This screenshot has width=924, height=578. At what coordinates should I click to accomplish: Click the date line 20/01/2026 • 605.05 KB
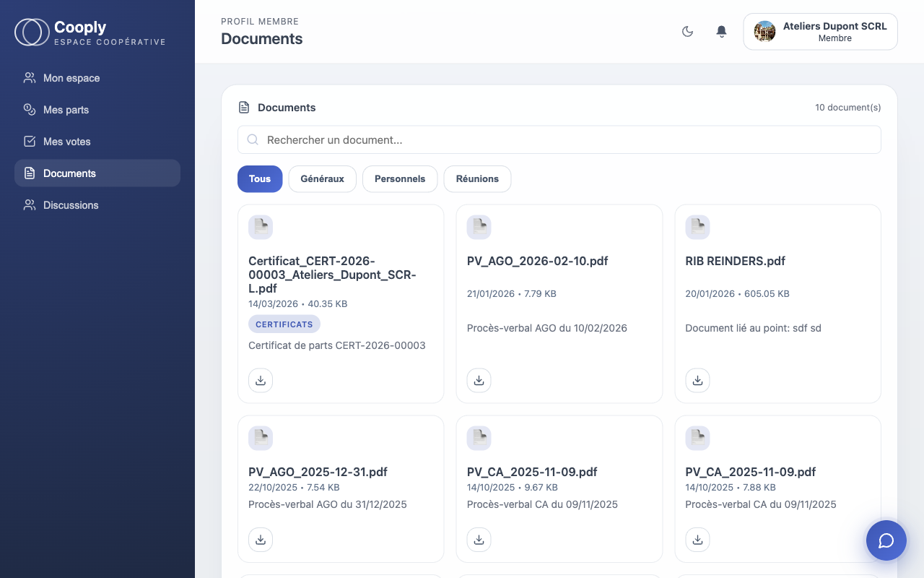pyautogui.click(x=737, y=294)
